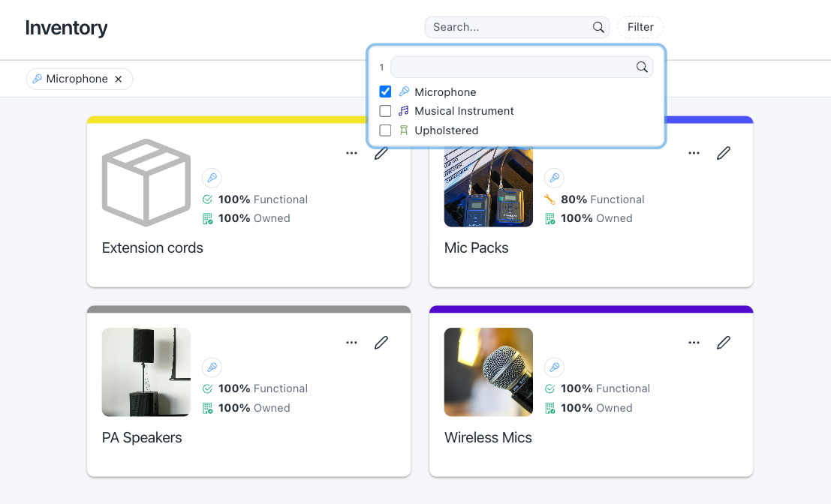The width and height of the screenshot is (831, 504).
Task: Click the chair icon beside Upholstered
Action: click(404, 130)
